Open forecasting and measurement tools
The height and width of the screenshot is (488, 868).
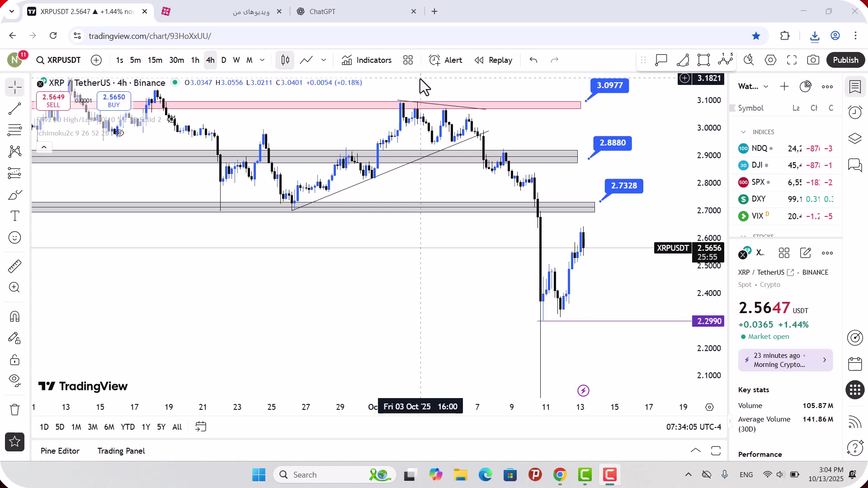[x=15, y=173]
